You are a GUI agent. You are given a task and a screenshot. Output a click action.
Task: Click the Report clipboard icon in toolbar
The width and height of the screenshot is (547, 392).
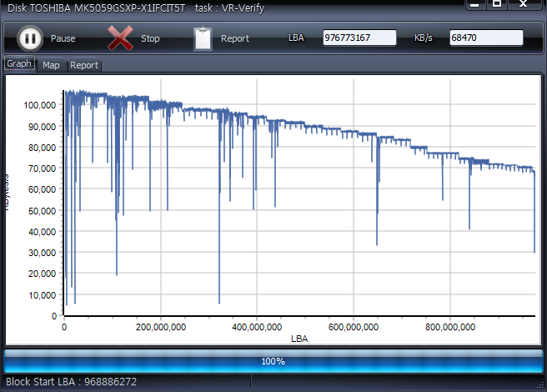pos(203,38)
